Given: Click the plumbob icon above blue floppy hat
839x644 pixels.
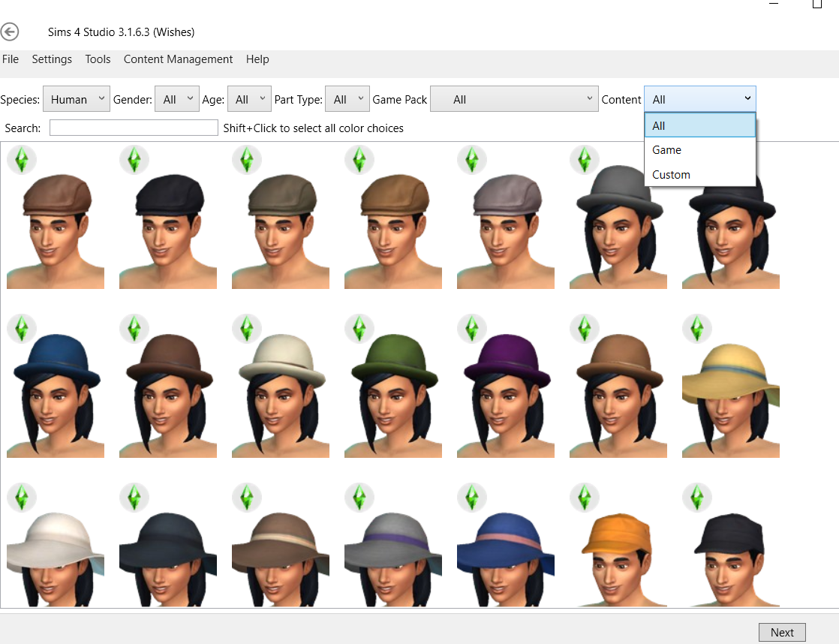Looking at the screenshot, I should [x=472, y=498].
